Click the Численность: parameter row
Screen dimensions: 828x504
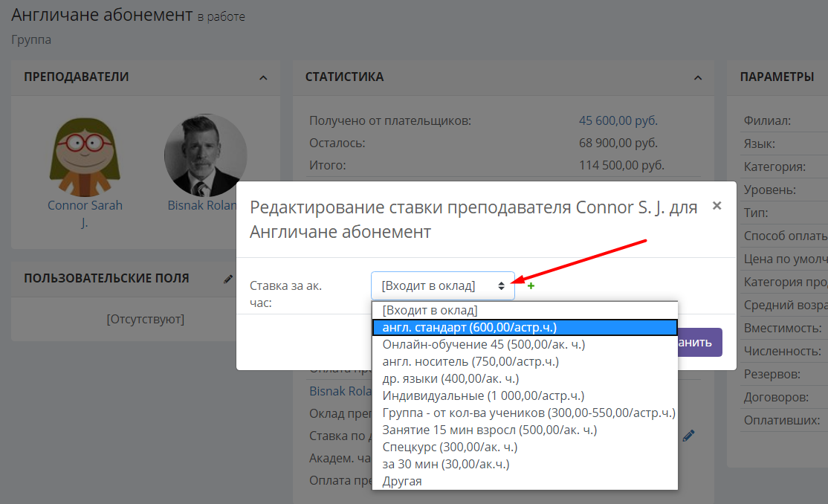786,352
